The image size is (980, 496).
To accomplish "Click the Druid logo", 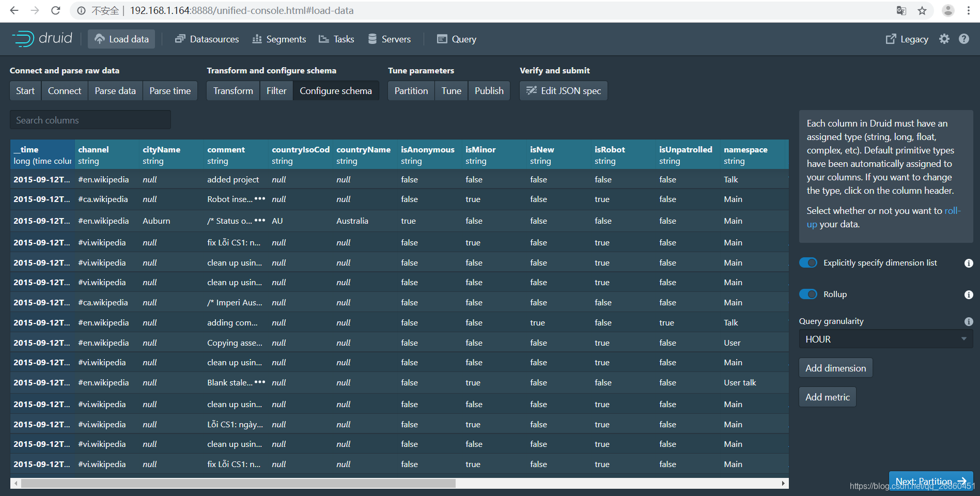I will point(42,38).
